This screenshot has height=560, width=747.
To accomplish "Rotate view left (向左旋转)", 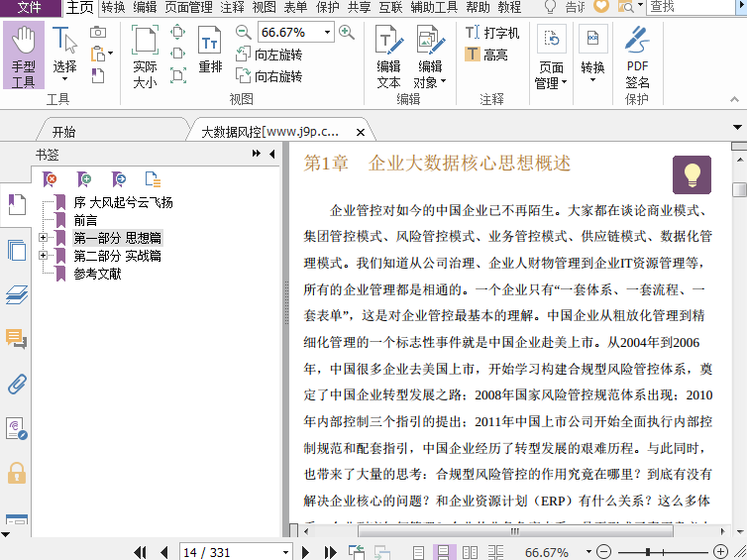I will pos(269,55).
